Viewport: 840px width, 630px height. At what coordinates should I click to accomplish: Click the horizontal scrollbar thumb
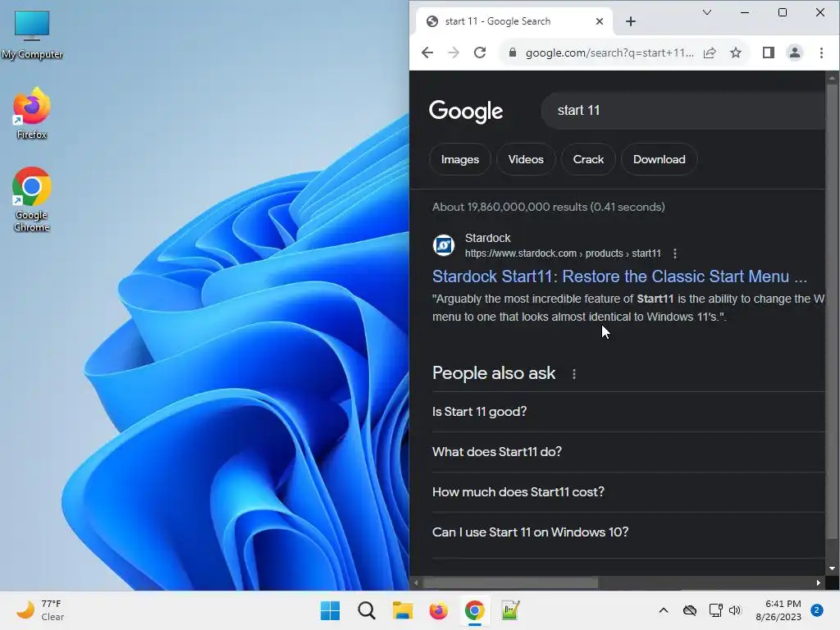click(x=510, y=582)
